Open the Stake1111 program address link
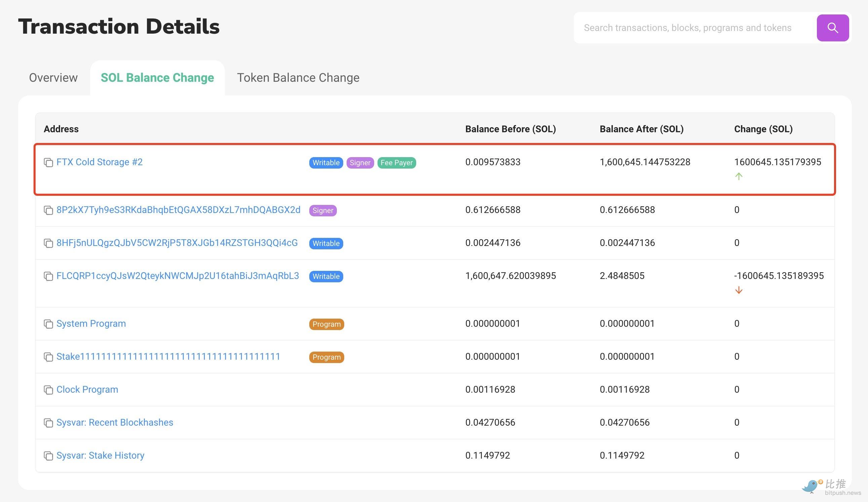 [168, 357]
